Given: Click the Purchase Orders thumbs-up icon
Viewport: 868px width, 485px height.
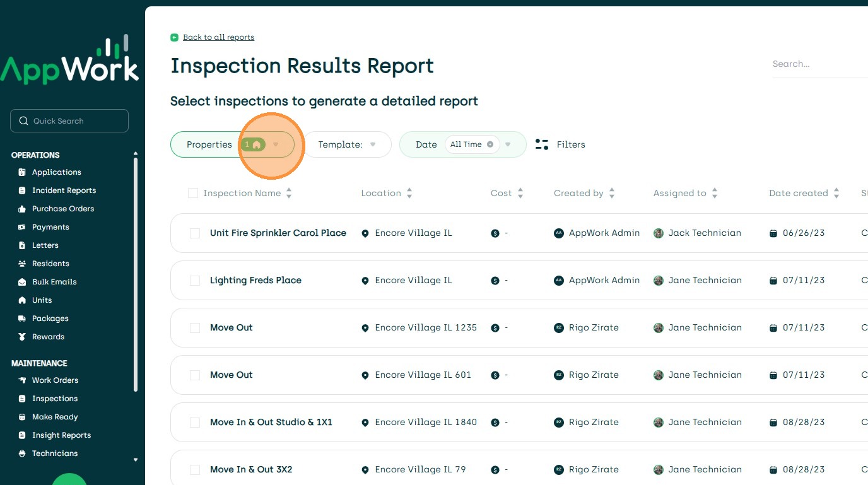Looking at the screenshot, I should click(x=22, y=209).
